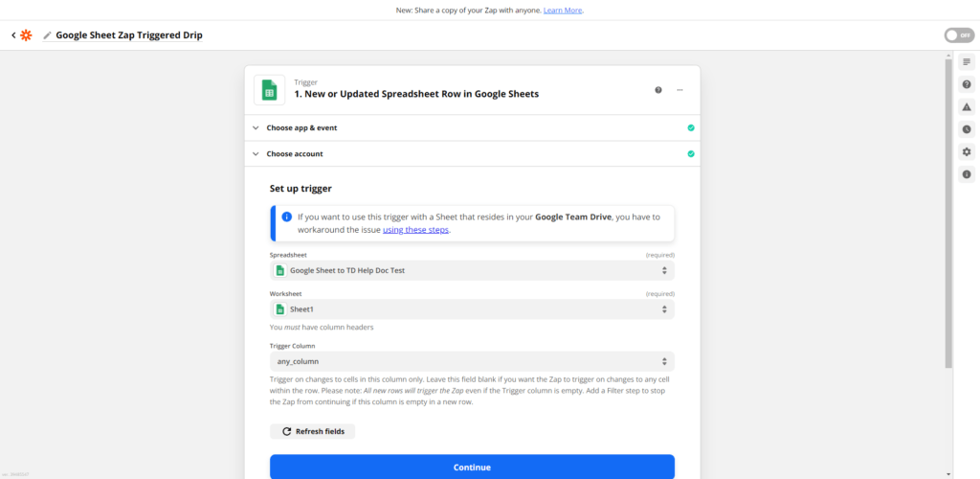Click the green check next to Choose account

(x=691, y=154)
